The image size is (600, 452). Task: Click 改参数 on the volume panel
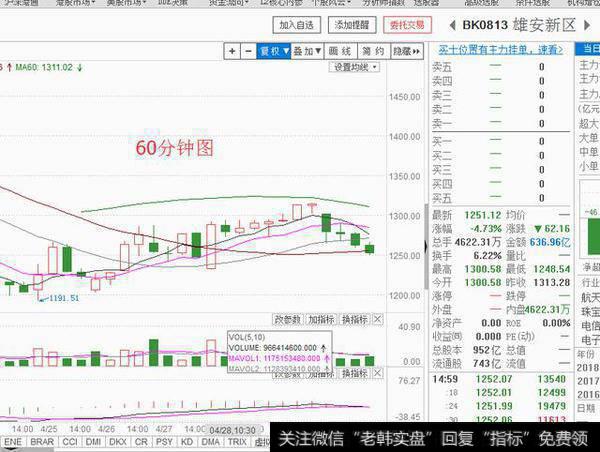pyautogui.click(x=288, y=320)
